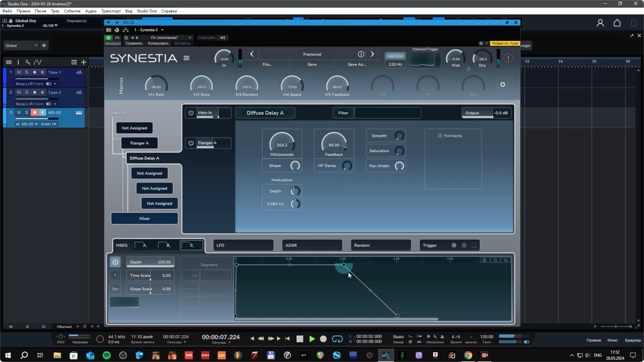Disarm record on the MS-20 track
644x362 pixels.
[x=35, y=112]
